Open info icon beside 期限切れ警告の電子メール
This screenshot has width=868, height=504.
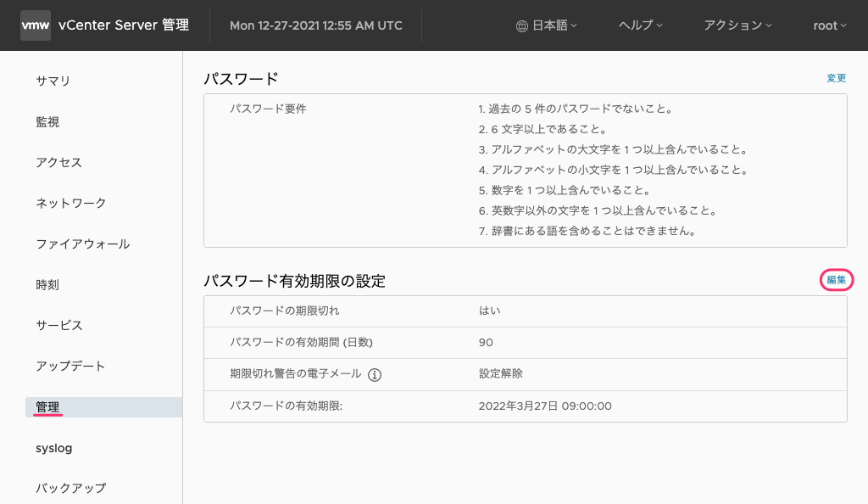375,375
